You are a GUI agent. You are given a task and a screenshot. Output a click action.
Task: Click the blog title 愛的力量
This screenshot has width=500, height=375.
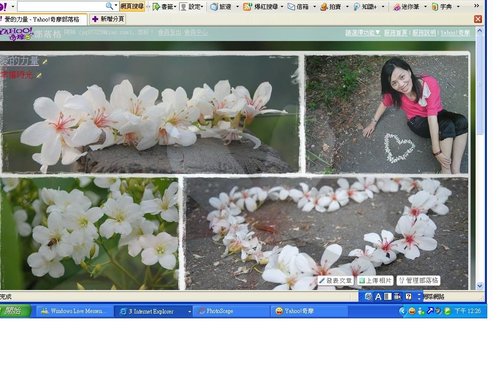click(x=19, y=61)
